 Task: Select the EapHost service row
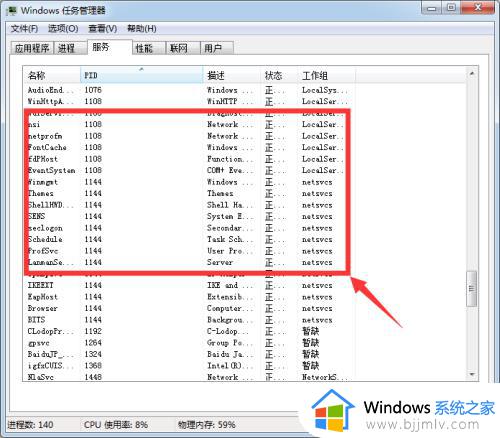pos(188,297)
